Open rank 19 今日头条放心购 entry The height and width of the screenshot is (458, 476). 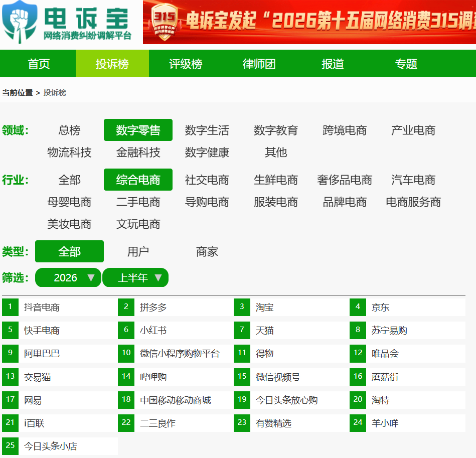292,400
